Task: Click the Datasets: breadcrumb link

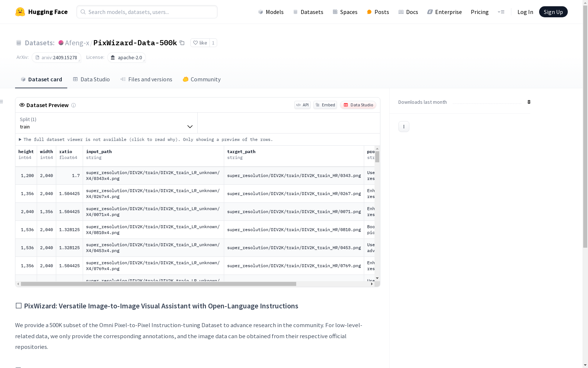Action: (39, 43)
